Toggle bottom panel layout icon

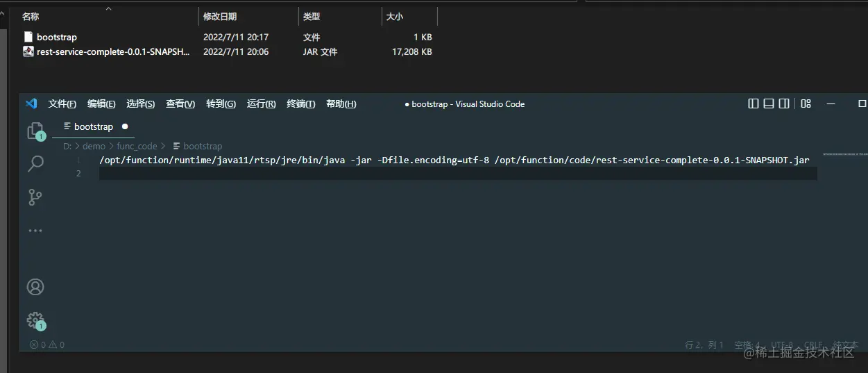(769, 103)
